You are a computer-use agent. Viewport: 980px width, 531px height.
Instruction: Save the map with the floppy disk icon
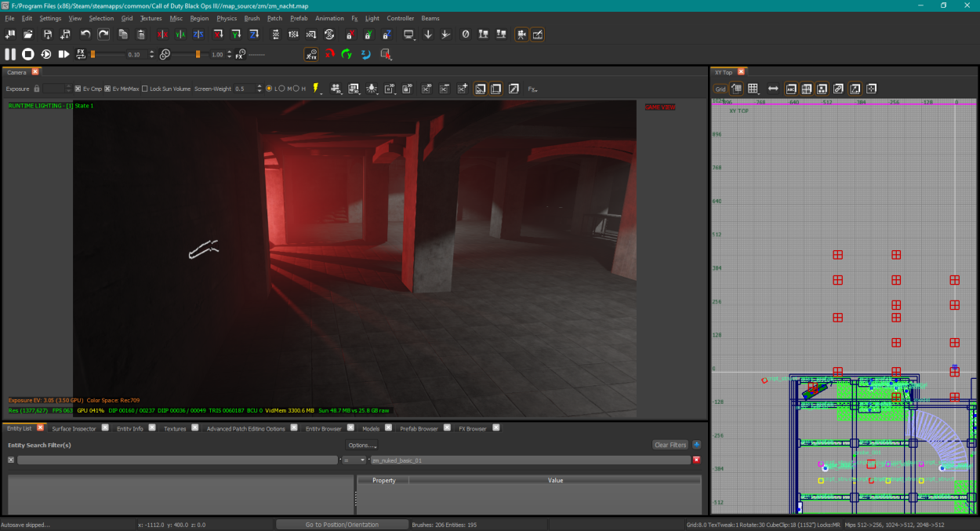(x=47, y=35)
